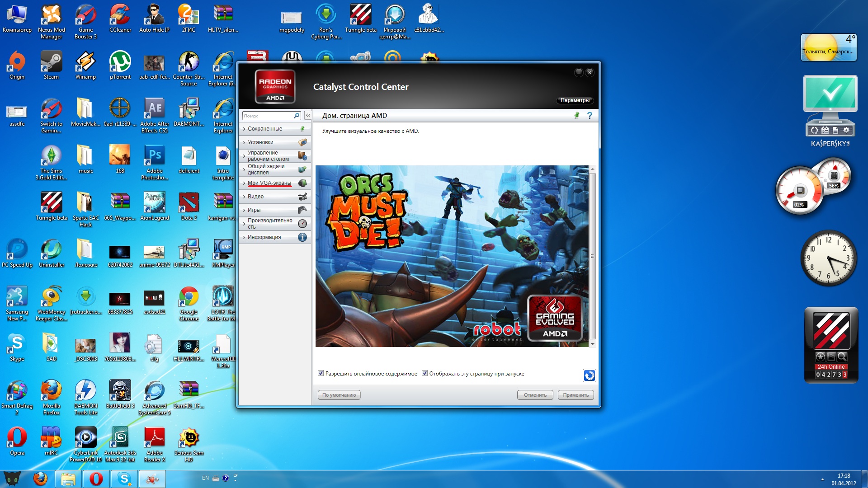
Task: Click the search magnifier icon
Action: (297, 116)
